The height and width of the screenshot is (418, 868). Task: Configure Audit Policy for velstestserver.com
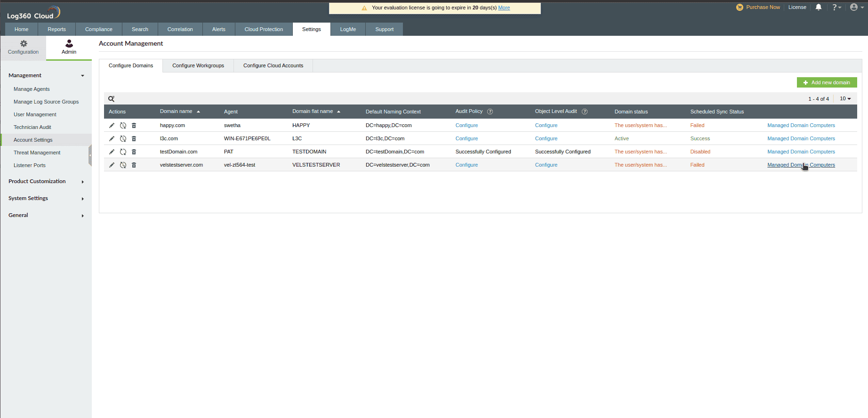click(466, 165)
